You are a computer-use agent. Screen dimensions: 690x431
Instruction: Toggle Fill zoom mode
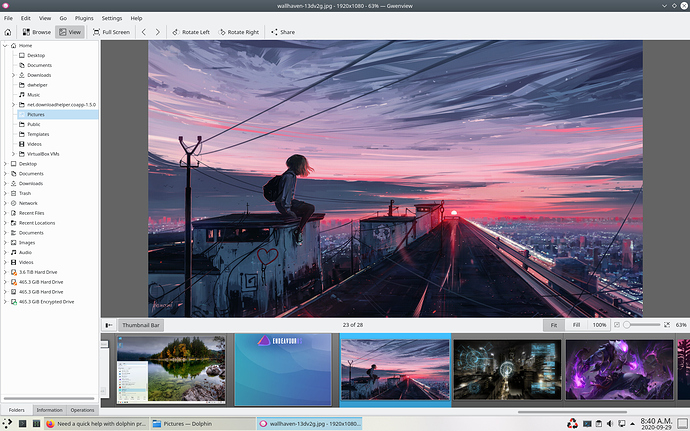576,325
